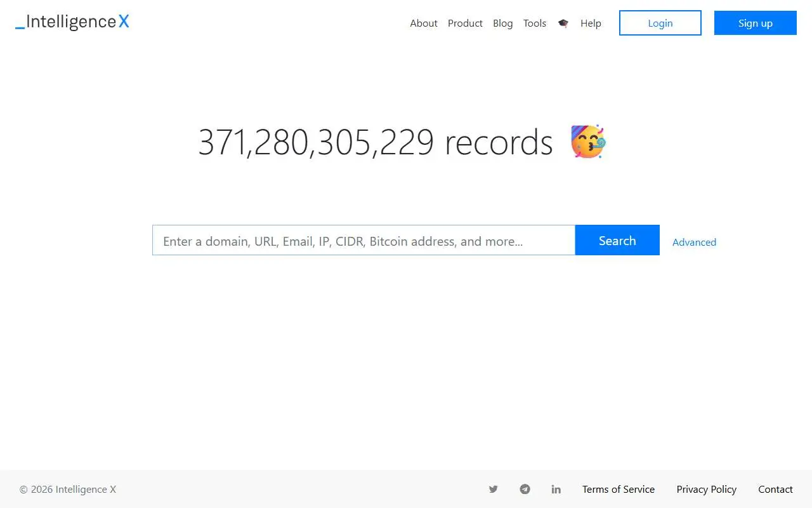Screen dimensions: 812x508
Task: Open the Twitter icon in footer
Action: click(x=493, y=489)
